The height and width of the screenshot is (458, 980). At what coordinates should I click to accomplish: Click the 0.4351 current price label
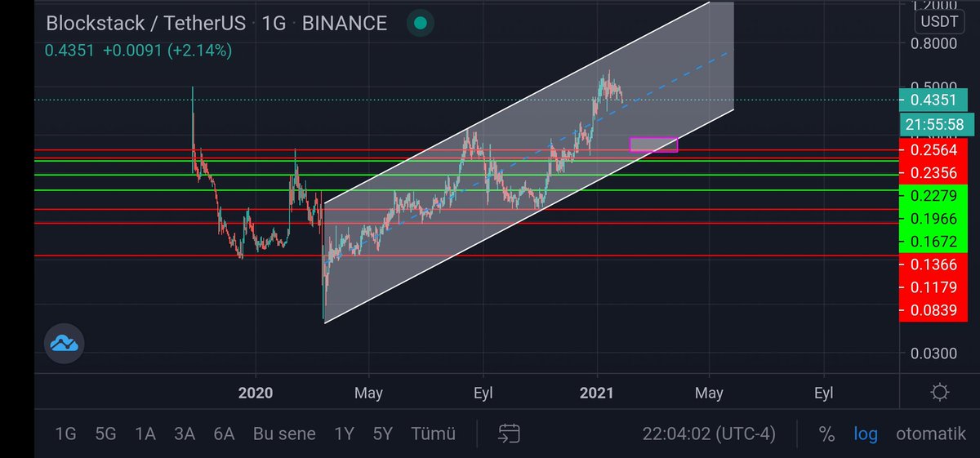coord(933,100)
